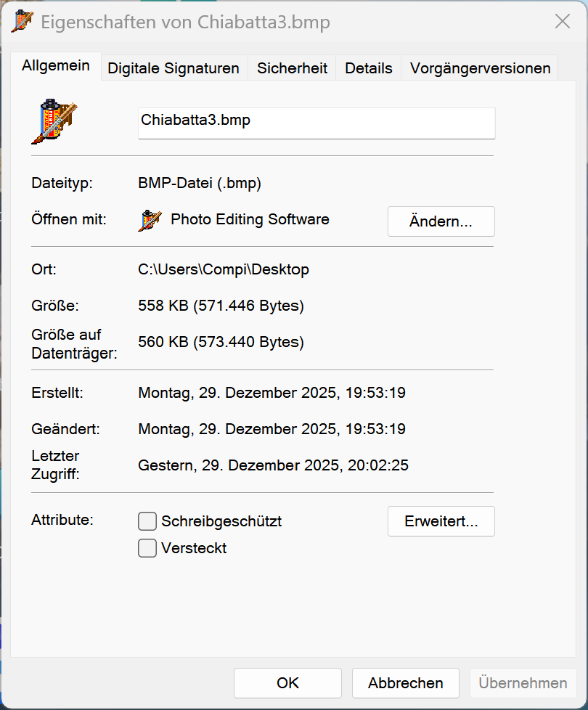Click the file name text field
The image size is (588, 710).
point(317,123)
